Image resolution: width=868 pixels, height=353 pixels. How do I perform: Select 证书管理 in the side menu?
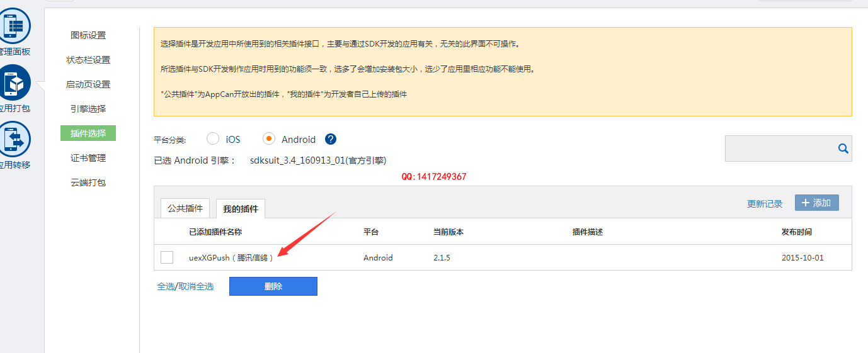(88, 158)
